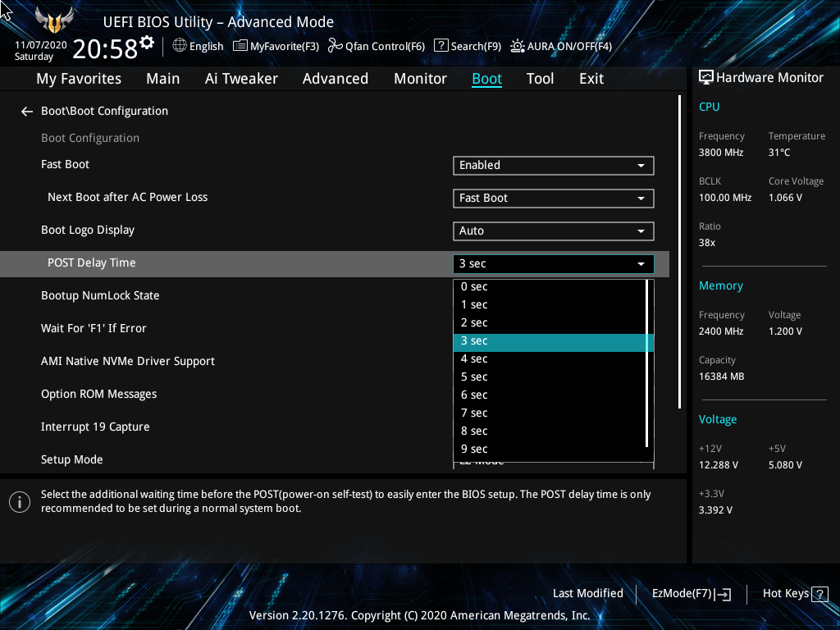Open the Boot Logo Display dropdown
Screen dimensions: 840x630
[554, 231]
